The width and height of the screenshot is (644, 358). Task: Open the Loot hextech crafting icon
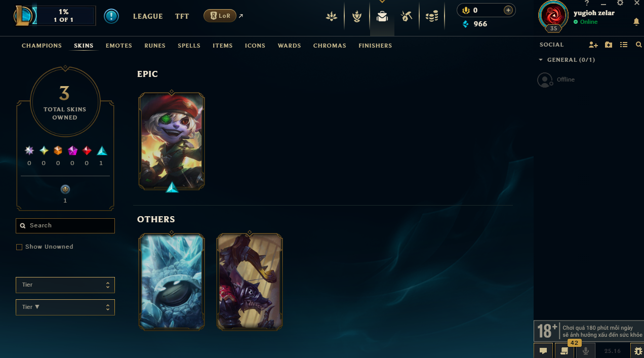[406, 17]
